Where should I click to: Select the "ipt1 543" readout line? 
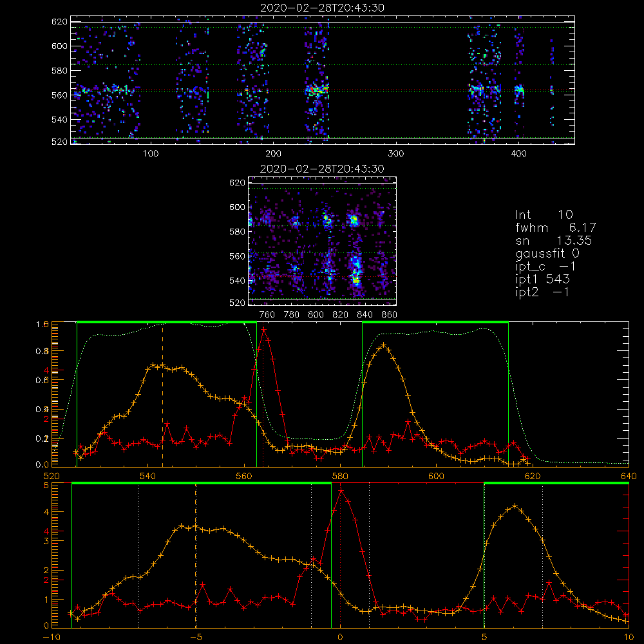542,279
